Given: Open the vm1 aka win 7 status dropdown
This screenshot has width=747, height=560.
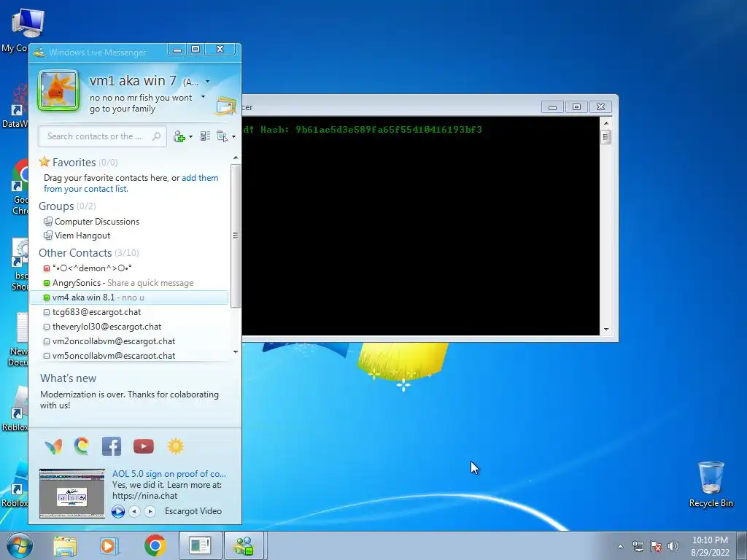Looking at the screenshot, I should (x=207, y=82).
